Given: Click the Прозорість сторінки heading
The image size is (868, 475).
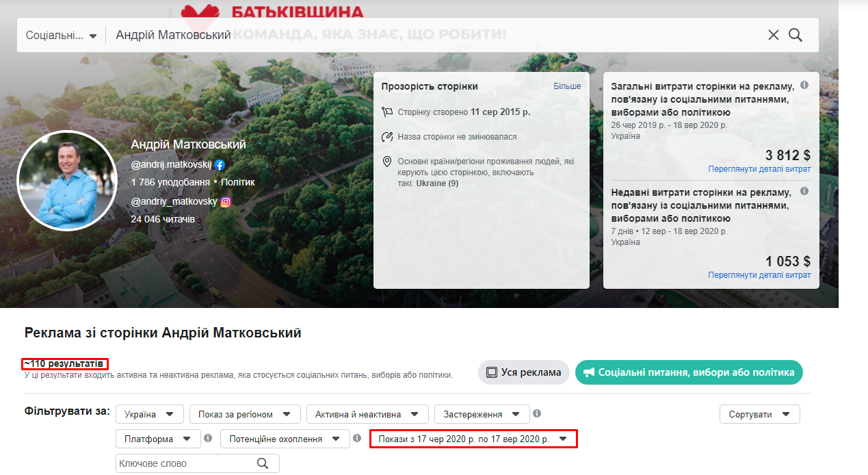Looking at the screenshot, I should [430, 86].
